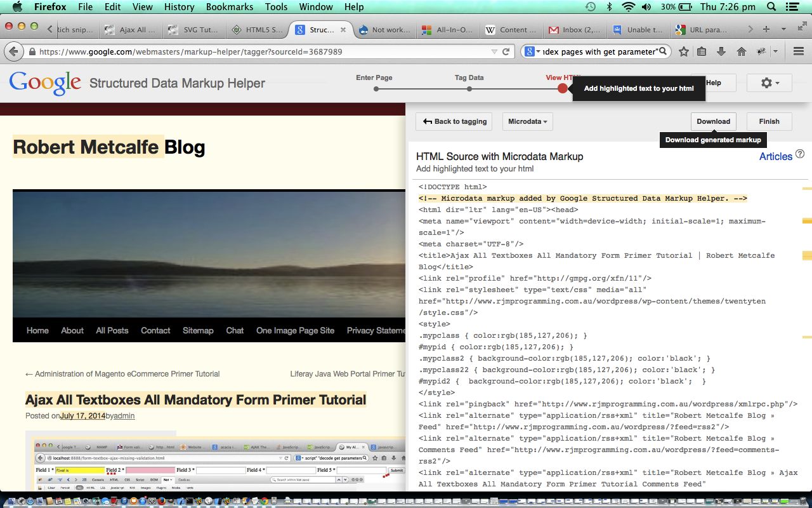Click the Back to tagging button
The image size is (812, 508).
(455, 121)
